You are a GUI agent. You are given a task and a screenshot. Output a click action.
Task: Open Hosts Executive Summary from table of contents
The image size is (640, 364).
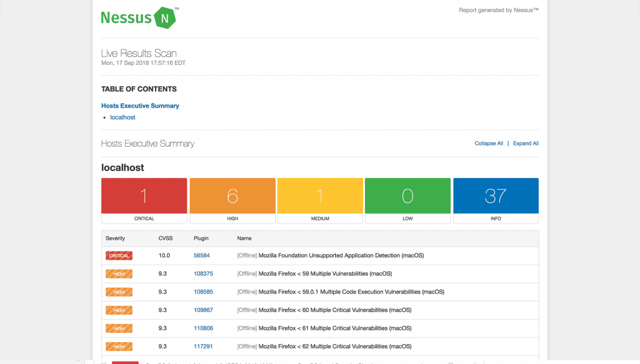(x=140, y=106)
